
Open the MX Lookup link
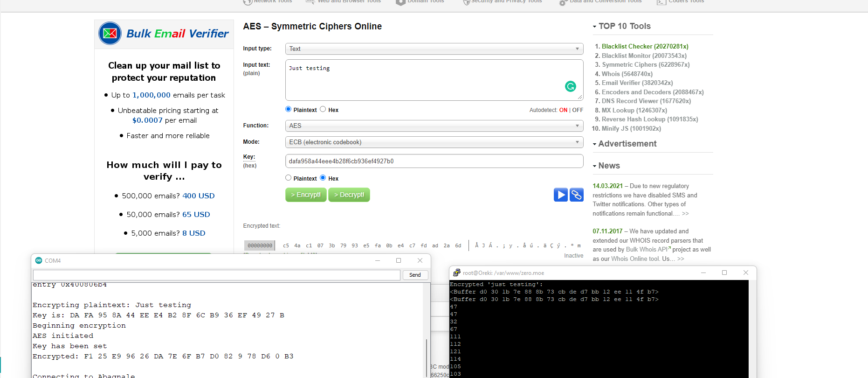(x=634, y=110)
